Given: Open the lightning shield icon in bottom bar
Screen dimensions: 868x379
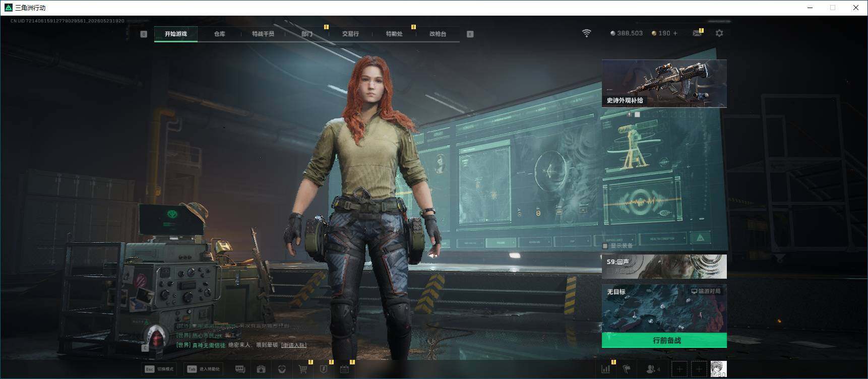Looking at the screenshot, I should (324, 369).
